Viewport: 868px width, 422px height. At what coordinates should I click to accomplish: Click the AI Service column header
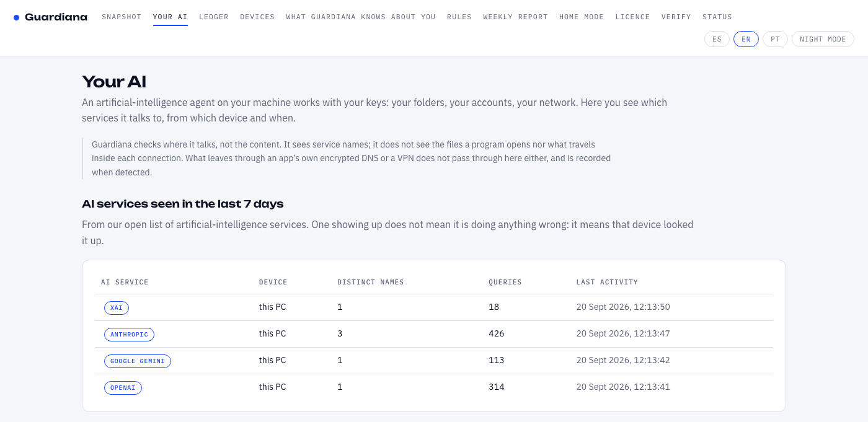coord(125,282)
